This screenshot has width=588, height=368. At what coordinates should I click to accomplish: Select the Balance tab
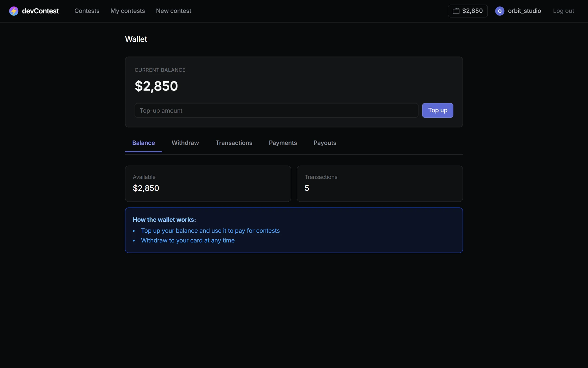pos(143,143)
